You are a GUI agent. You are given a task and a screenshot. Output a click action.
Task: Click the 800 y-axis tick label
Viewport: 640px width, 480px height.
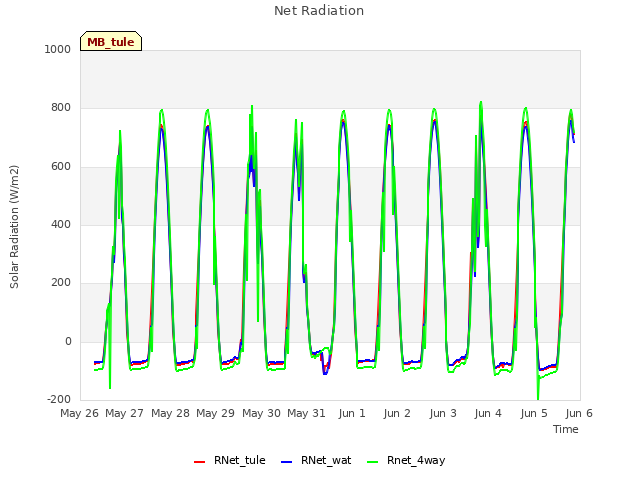pyautogui.click(x=61, y=108)
